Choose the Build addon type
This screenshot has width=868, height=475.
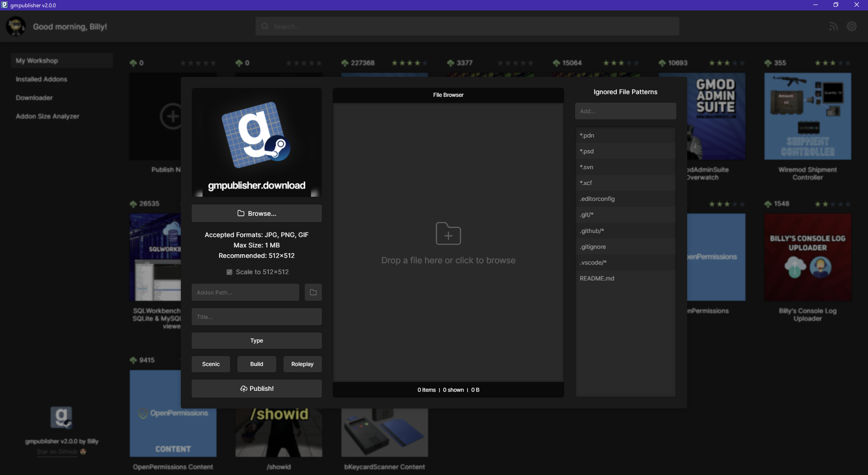coord(256,364)
